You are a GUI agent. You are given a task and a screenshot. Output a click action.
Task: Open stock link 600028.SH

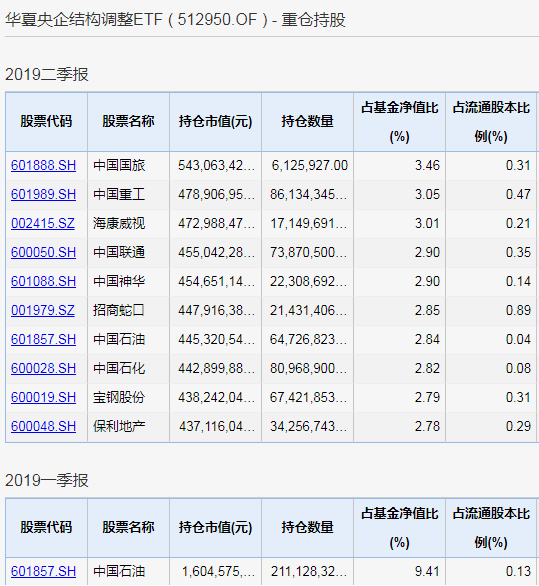point(43,368)
